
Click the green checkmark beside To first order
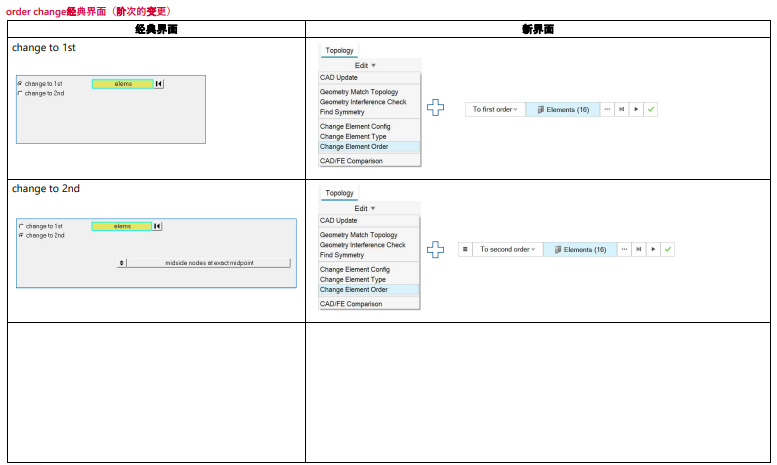click(651, 109)
